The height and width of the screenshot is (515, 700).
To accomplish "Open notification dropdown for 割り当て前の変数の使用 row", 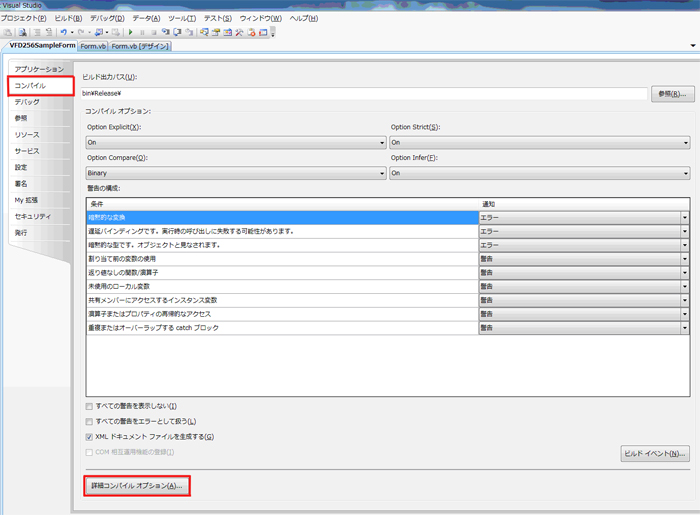I will [x=684, y=259].
